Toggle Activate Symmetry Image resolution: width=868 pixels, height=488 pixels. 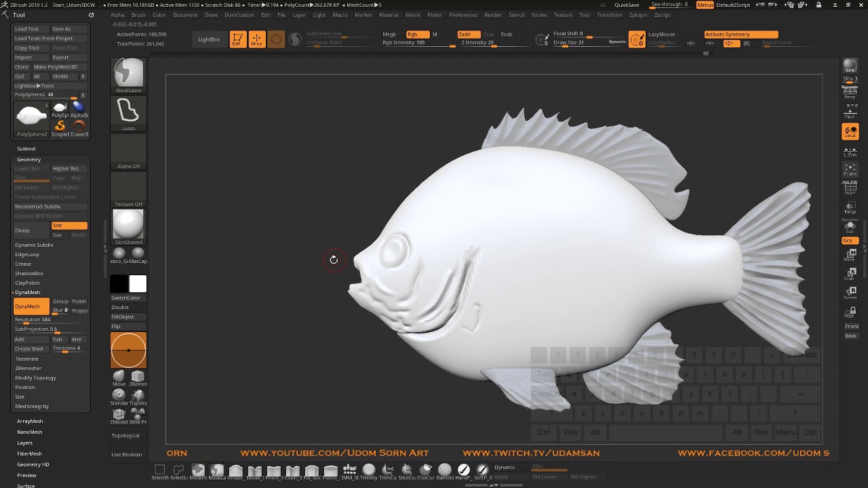[741, 34]
